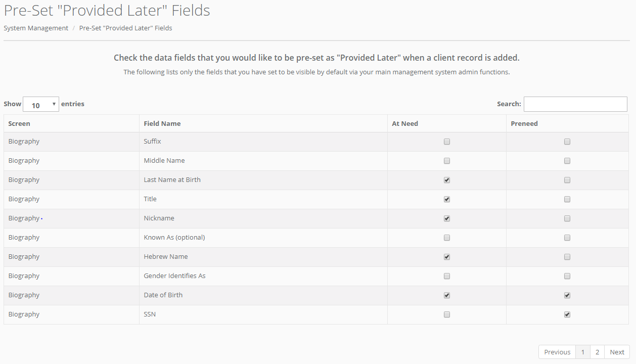Screen dimensions: 636x364
Task: Check At Need for Known As (optional)
Action: coord(447,238)
